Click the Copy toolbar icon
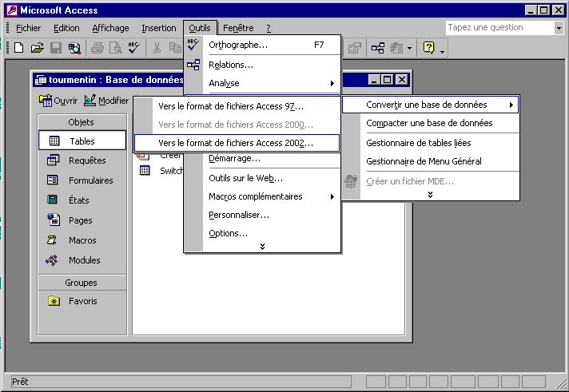This screenshot has height=392, width=569. click(x=175, y=48)
